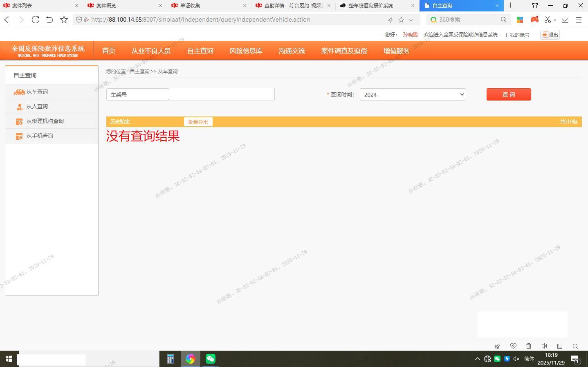The image size is (588, 367).
Task: Open the game controller icon in toolbar
Action: 534,20
